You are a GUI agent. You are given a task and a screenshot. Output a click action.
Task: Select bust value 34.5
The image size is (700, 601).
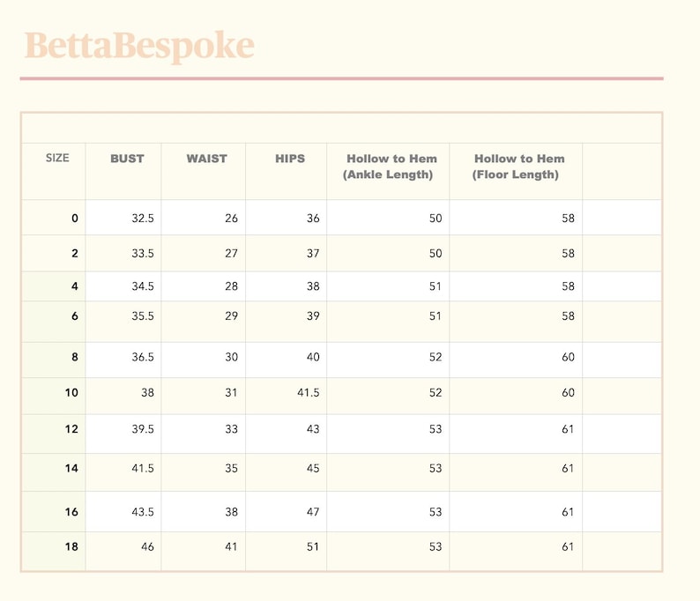[143, 286]
